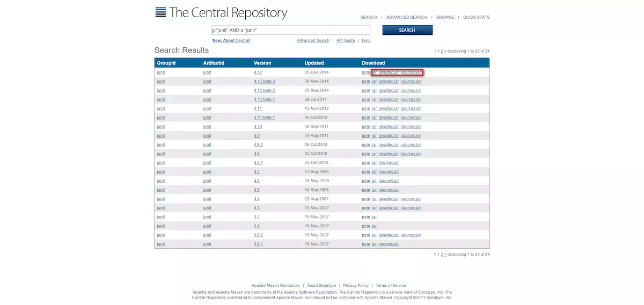This screenshot has width=644, height=305.
Task: Click the Updated column header
Action: pyautogui.click(x=314, y=63)
